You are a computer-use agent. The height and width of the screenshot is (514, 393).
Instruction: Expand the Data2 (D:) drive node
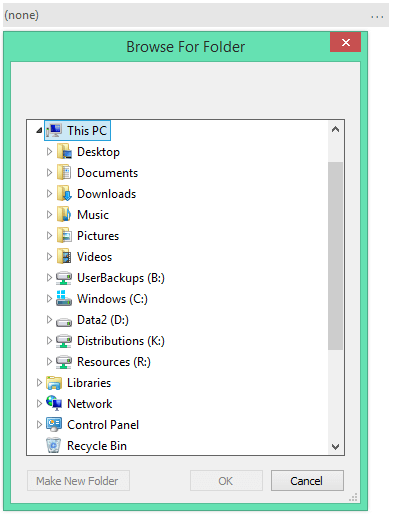[x=49, y=320]
